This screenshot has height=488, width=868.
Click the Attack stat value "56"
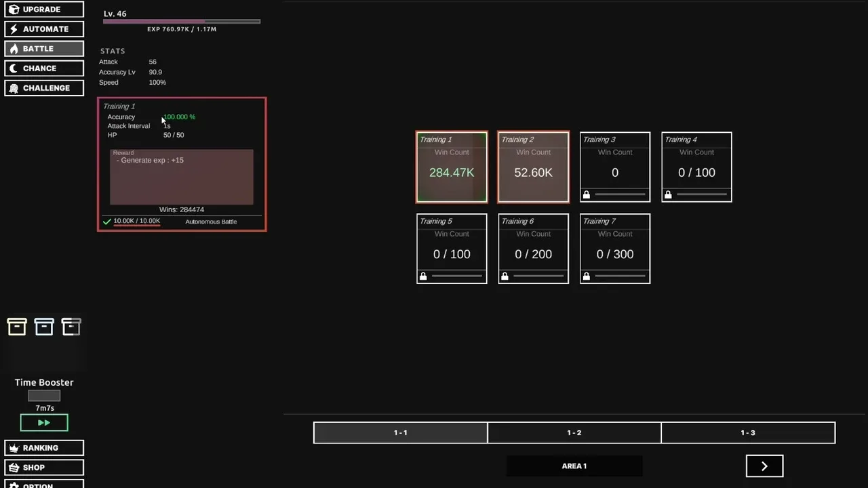(x=153, y=62)
